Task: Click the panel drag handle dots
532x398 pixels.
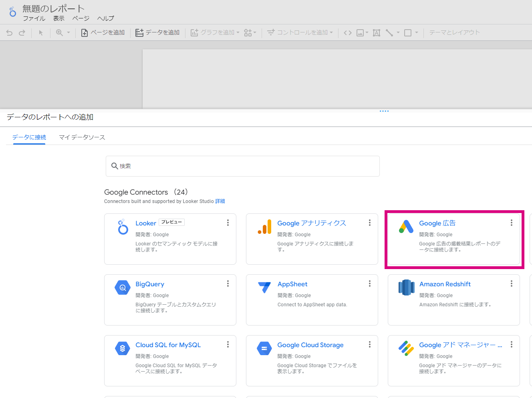Action: (x=384, y=111)
